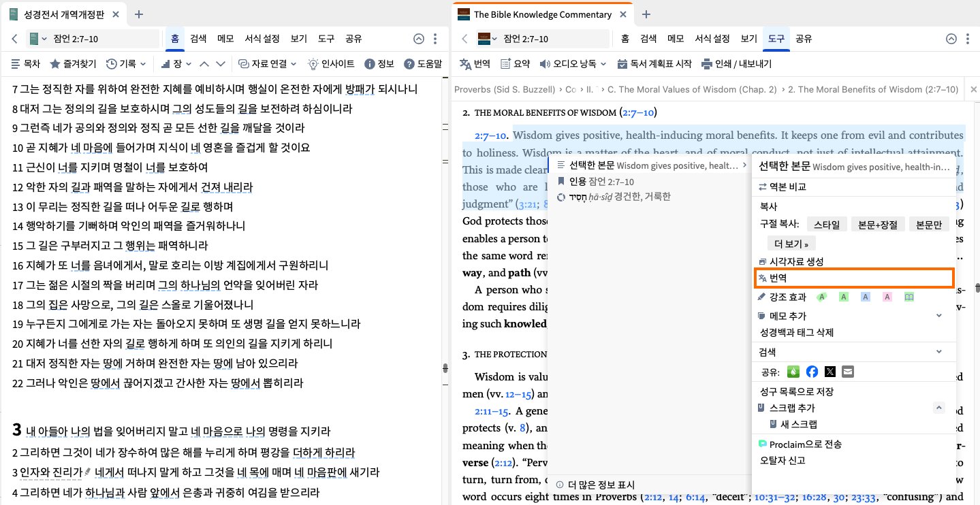Open 도움말 help in left panel
980x505 pixels.
pyautogui.click(x=423, y=64)
